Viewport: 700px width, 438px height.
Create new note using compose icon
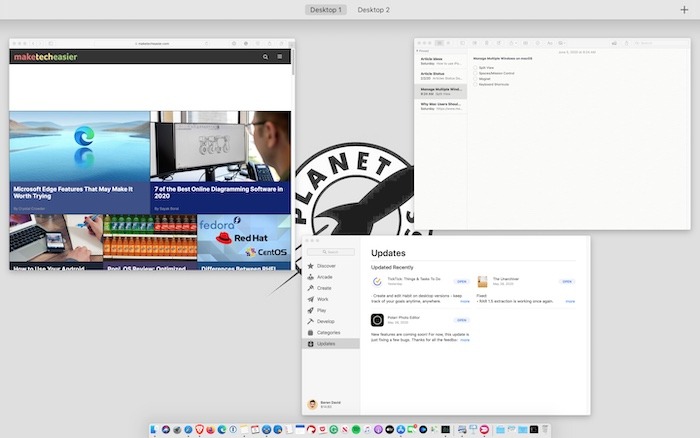pos(499,43)
